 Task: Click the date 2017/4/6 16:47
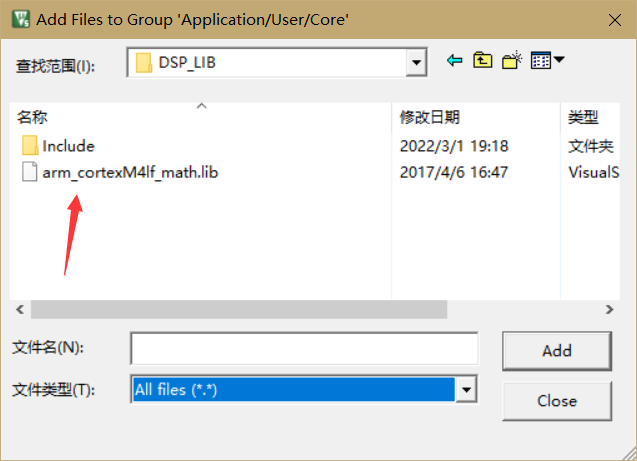tap(453, 172)
